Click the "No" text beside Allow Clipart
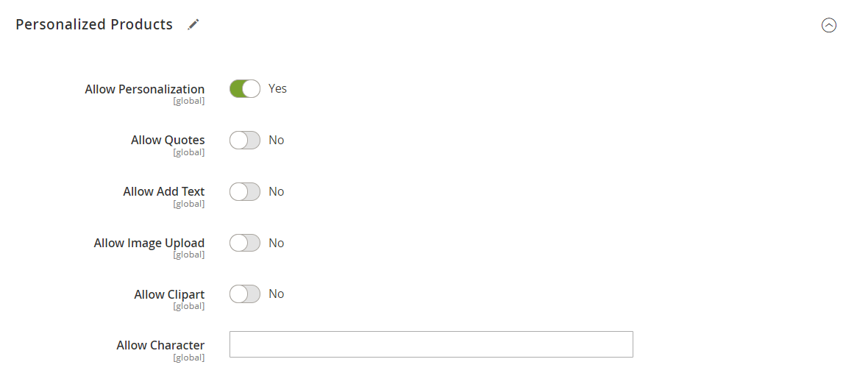Image resolution: width=868 pixels, height=373 pixels. pos(276,294)
